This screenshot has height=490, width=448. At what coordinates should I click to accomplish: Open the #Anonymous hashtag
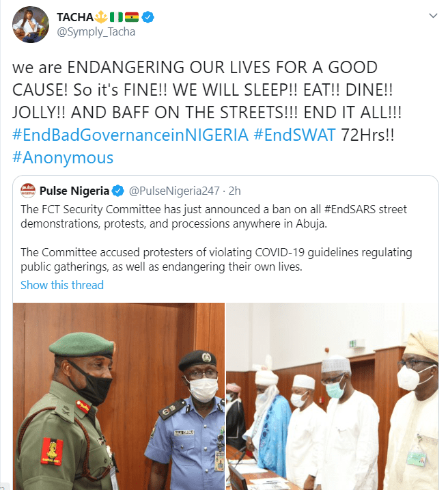click(x=63, y=158)
